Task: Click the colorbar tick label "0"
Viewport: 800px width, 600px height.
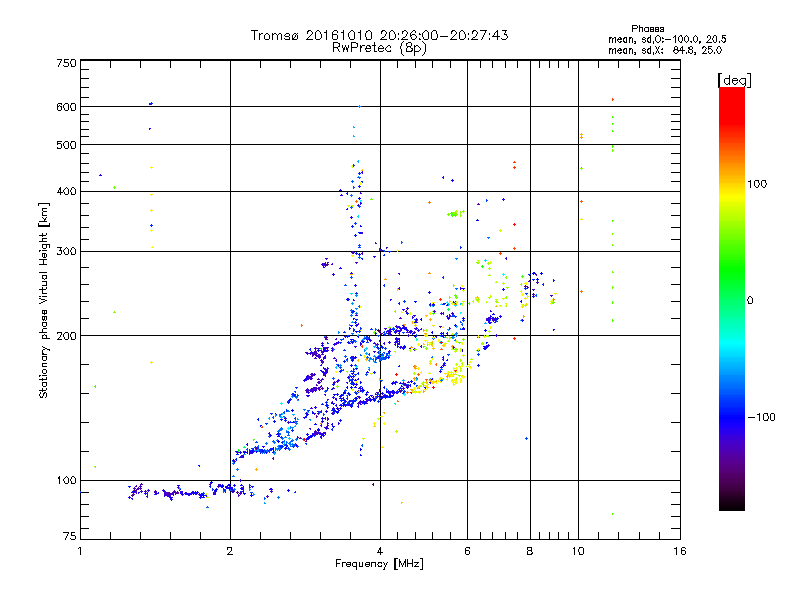Action: pos(750,301)
